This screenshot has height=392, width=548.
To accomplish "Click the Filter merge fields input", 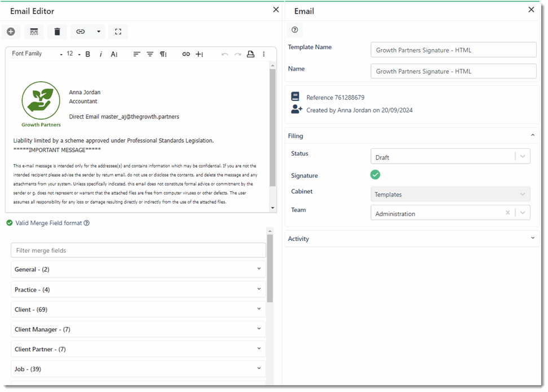I will (x=138, y=250).
